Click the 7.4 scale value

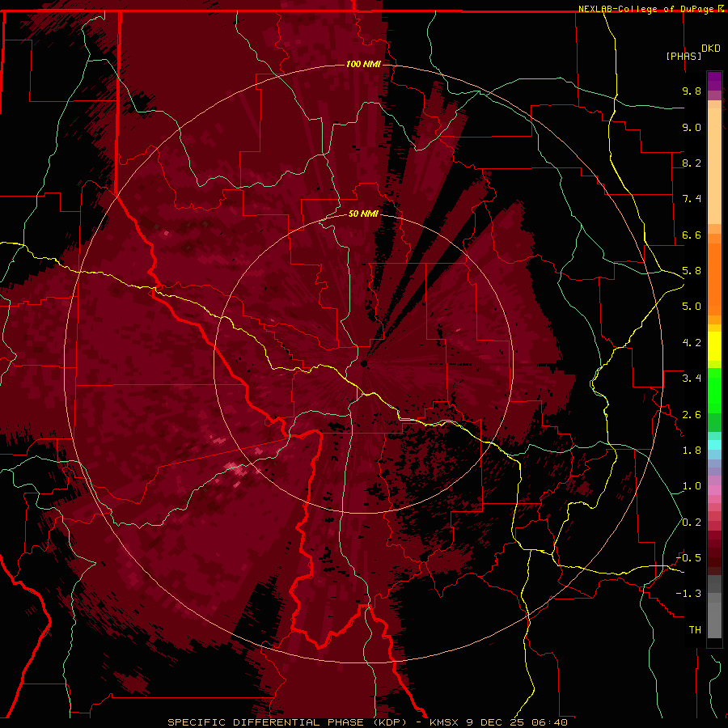(x=692, y=199)
